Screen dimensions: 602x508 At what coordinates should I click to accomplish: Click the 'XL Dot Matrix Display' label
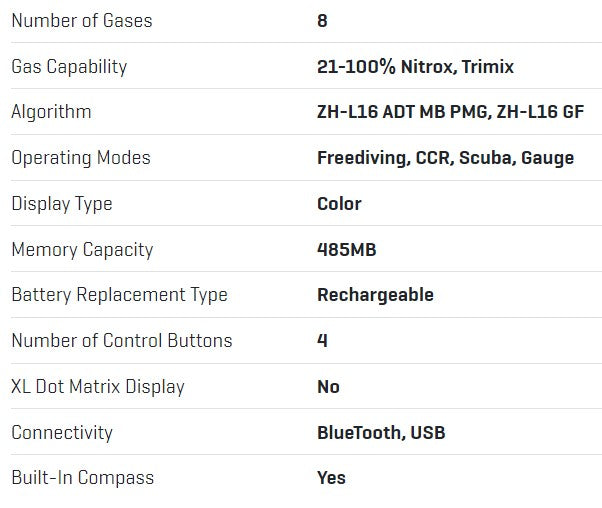click(x=98, y=386)
